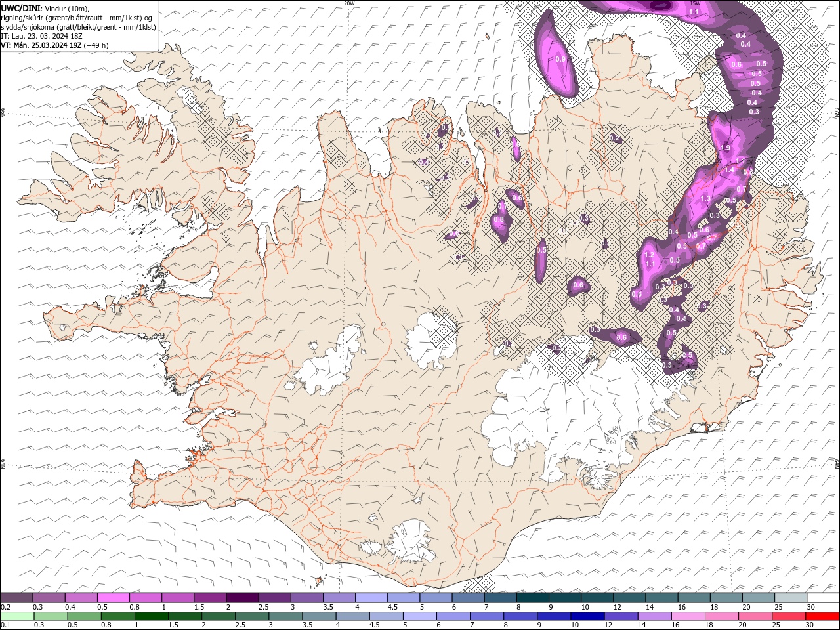Screen dimensions: 840x630
Task: Click the bright red 30 rain legend swatch
Action: pos(822,616)
